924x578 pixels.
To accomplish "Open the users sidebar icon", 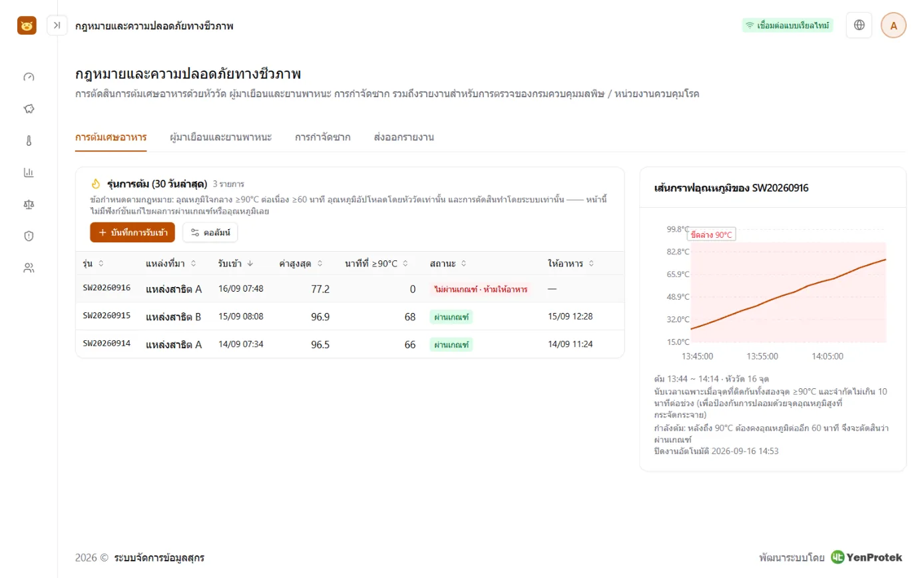I will click(x=29, y=268).
